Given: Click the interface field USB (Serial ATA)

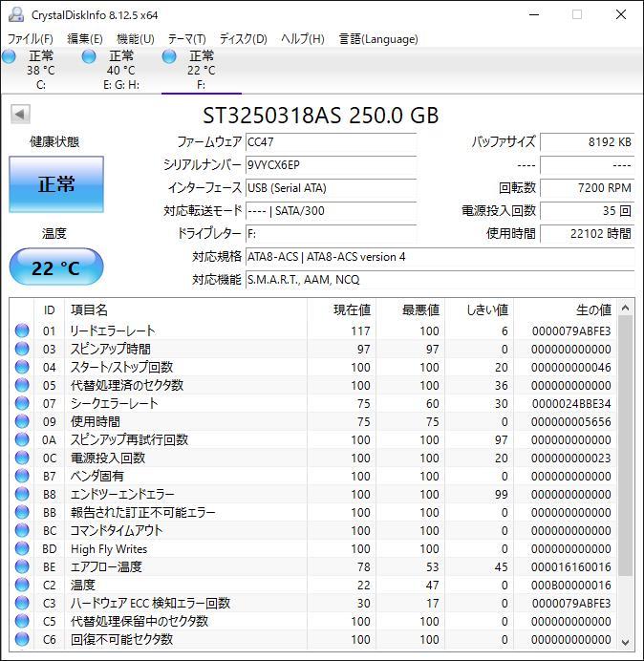Looking at the screenshot, I should pos(331,187).
